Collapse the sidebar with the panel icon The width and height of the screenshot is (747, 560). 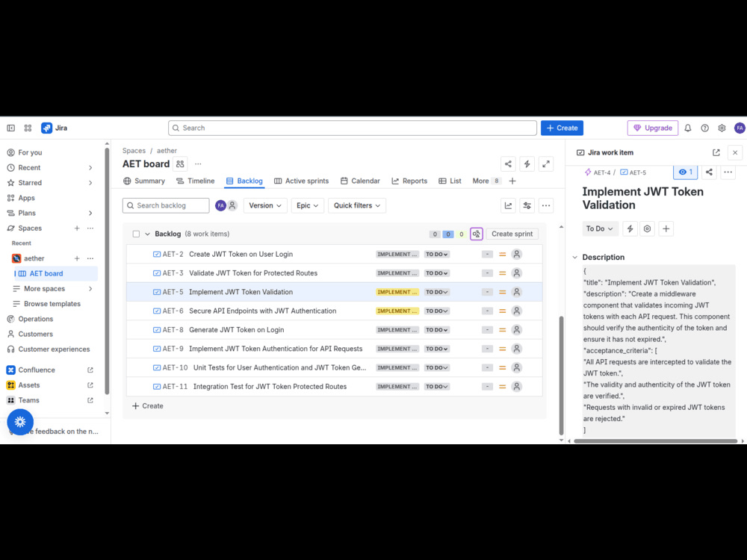click(10, 128)
